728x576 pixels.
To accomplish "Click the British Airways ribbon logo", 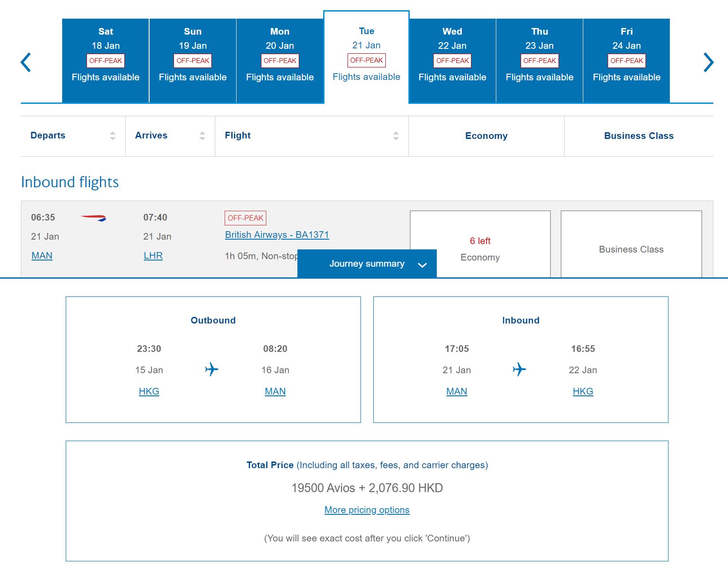I will pos(94,217).
